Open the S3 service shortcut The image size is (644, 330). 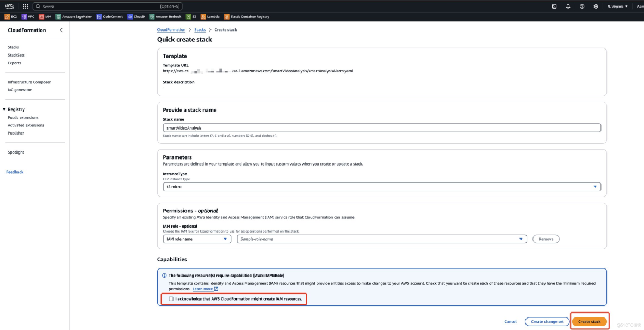[x=191, y=17]
